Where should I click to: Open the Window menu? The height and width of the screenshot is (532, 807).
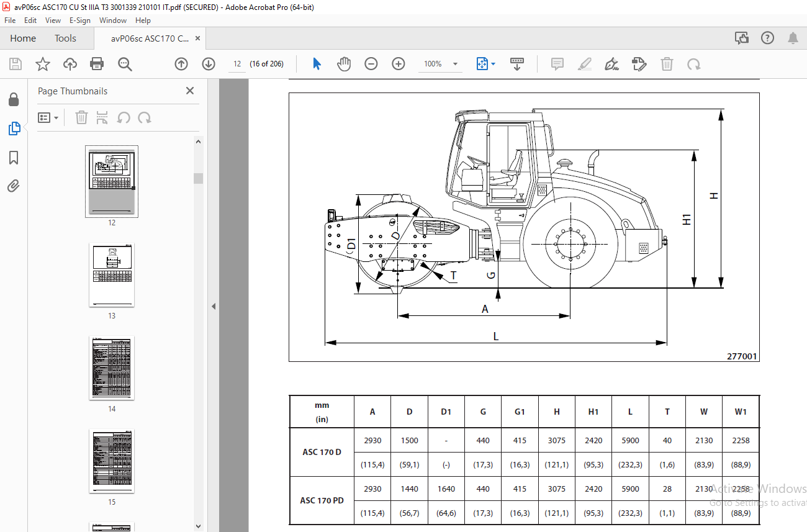click(x=113, y=20)
